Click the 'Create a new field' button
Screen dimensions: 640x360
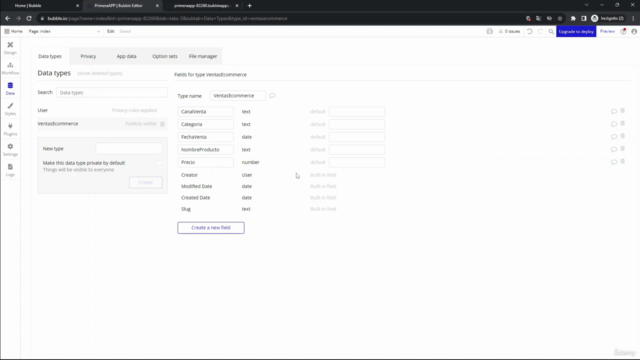[211, 228]
